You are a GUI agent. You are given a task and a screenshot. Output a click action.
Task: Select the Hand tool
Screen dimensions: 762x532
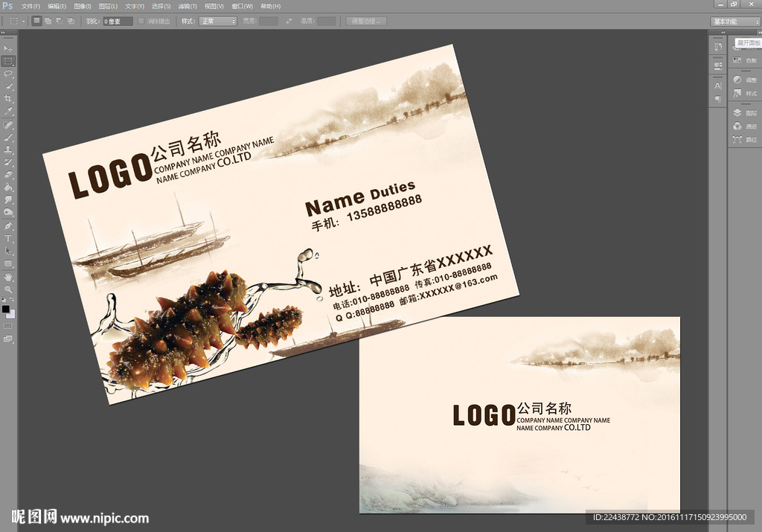tap(8, 277)
